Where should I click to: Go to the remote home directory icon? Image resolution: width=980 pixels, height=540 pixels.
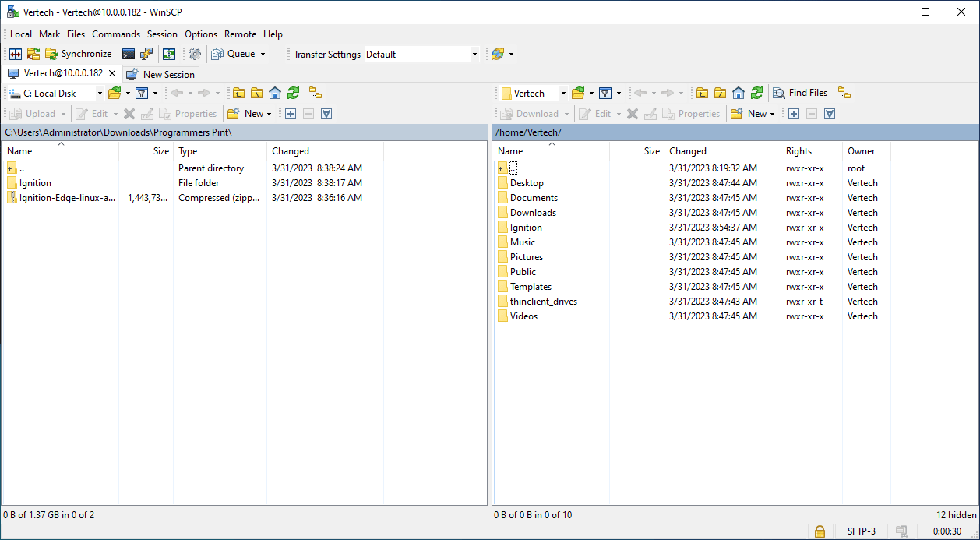[738, 93]
